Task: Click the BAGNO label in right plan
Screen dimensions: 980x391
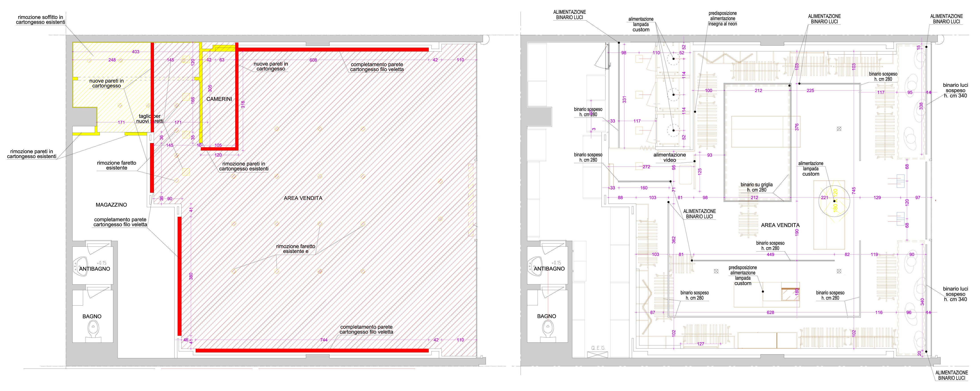Action: pyautogui.click(x=547, y=316)
